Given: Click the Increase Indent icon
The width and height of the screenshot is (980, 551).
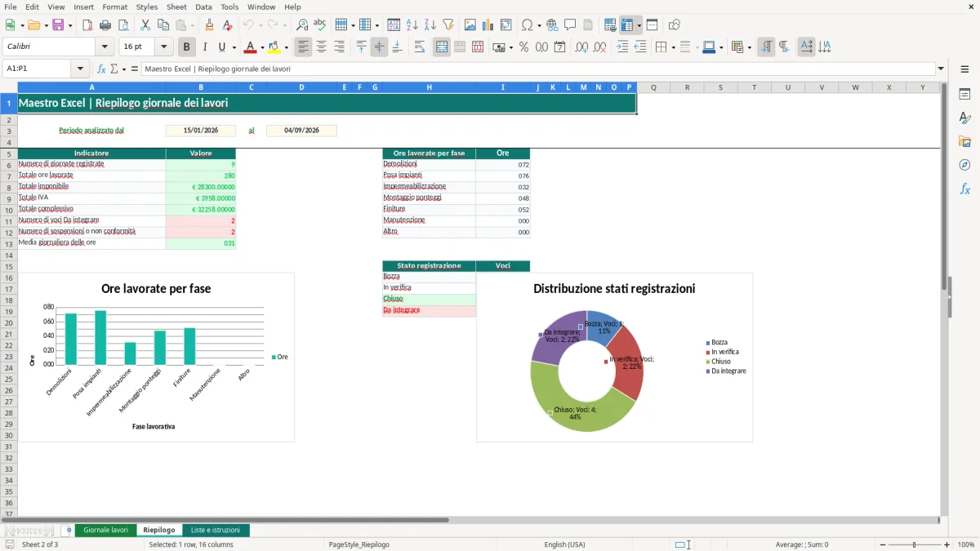Looking at the screenshot, I should 622,47.
